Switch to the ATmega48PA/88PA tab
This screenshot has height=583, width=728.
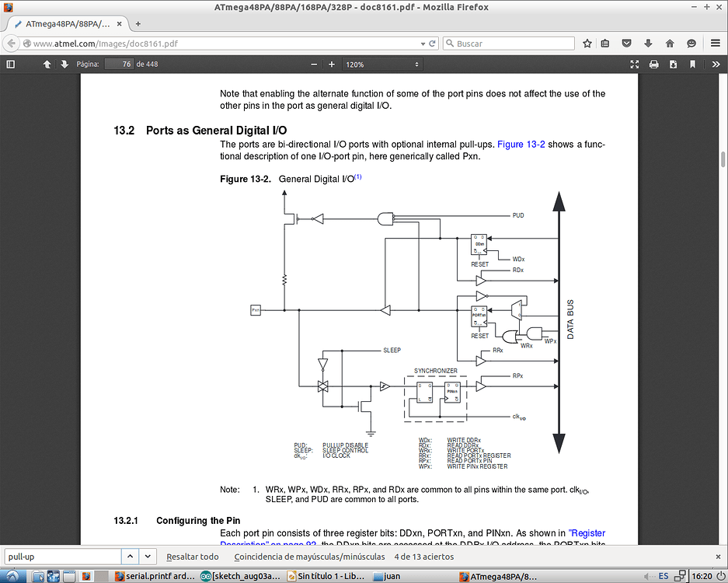(66, 24)
